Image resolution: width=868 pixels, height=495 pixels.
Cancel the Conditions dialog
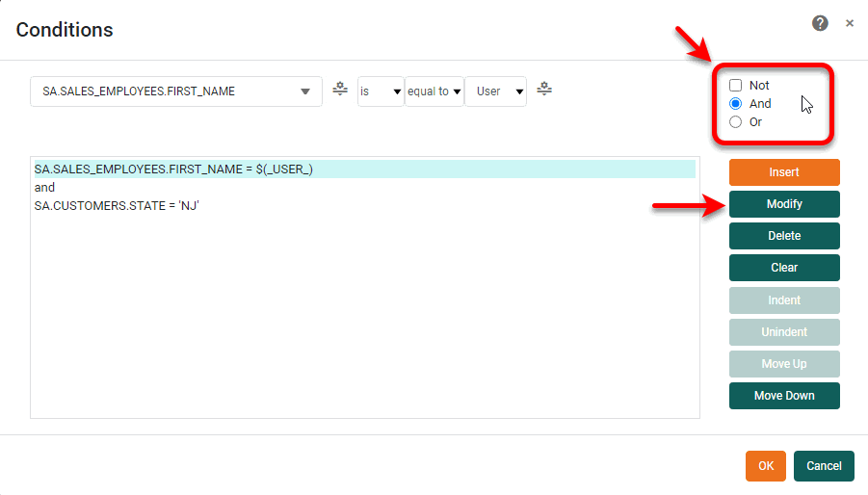click(824, 466)
